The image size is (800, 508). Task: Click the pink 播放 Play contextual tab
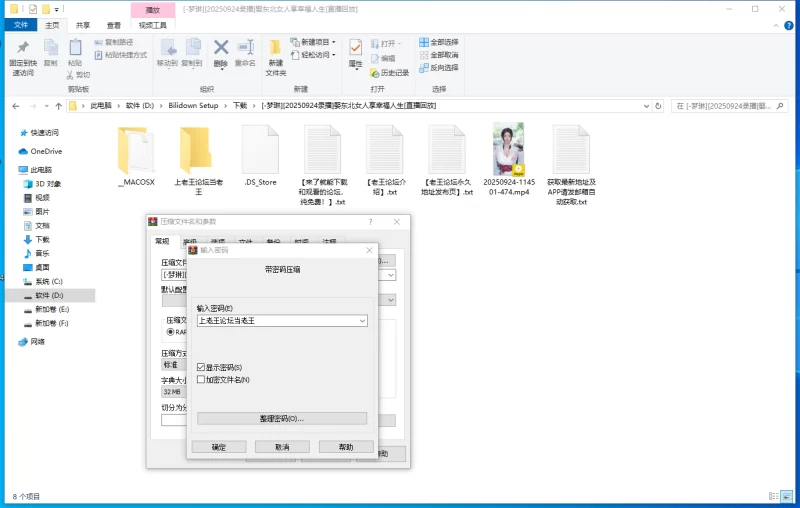(x=153, y=10)
